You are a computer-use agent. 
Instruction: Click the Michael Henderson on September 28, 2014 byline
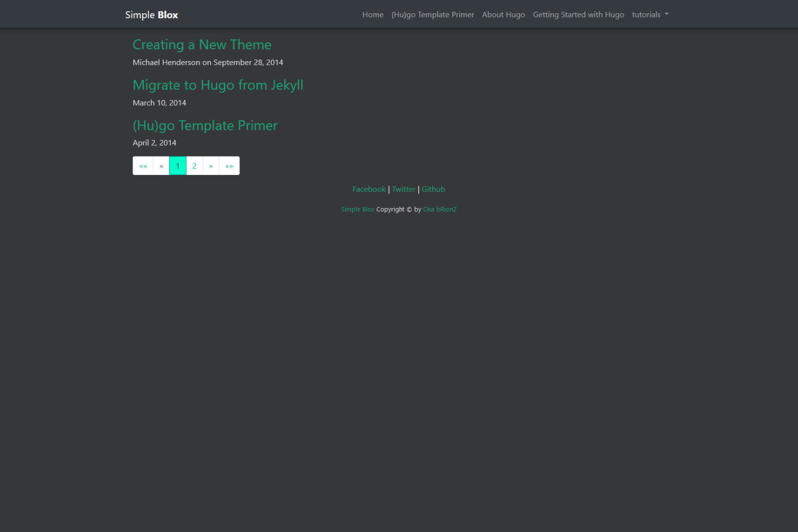point(208,63)
